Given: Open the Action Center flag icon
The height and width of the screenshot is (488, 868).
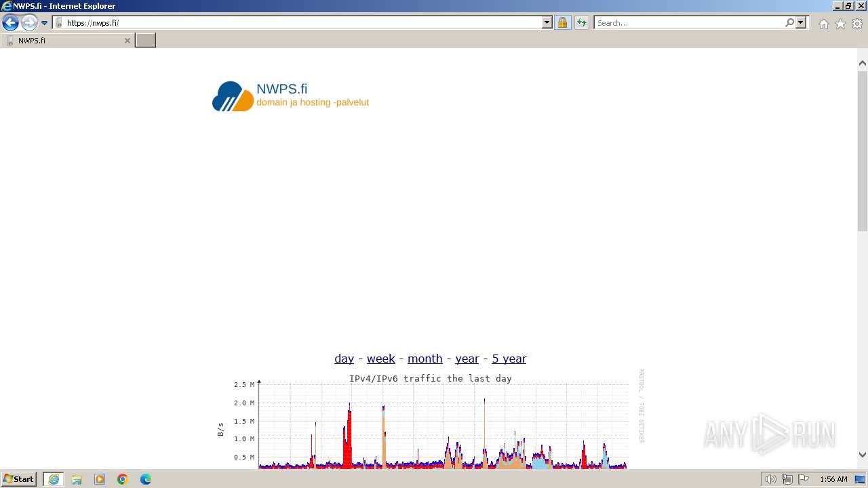Looking at the screenshot, I should click(x=804, y=479).
